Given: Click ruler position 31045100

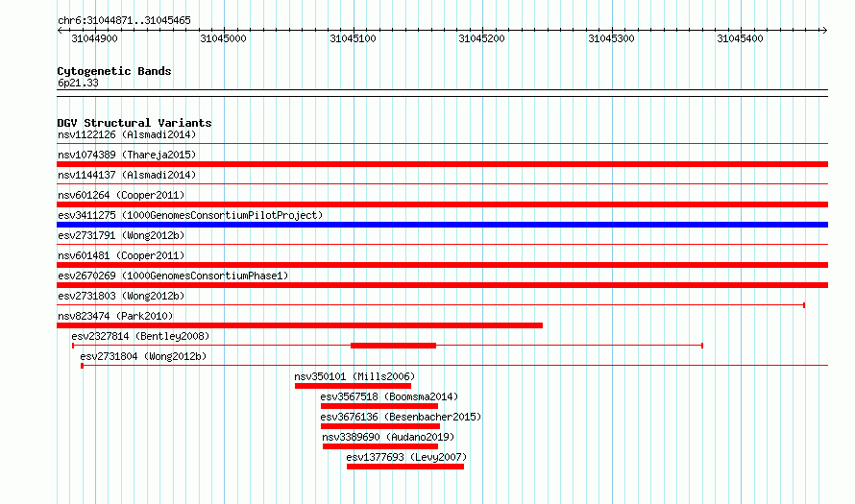Looking at the screenshot, I should click(353, 38).
